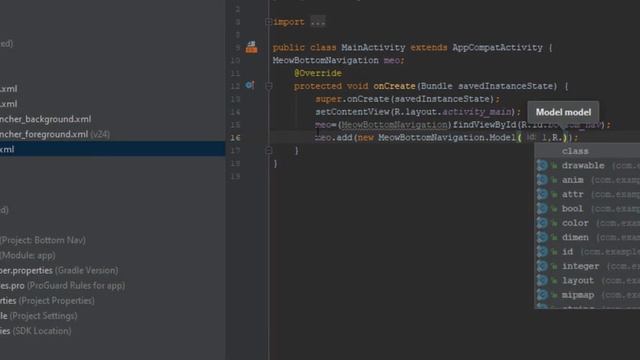
Task: Click the 'Model model' parameter hint tooltip
Action: click(x=563, y=112)
